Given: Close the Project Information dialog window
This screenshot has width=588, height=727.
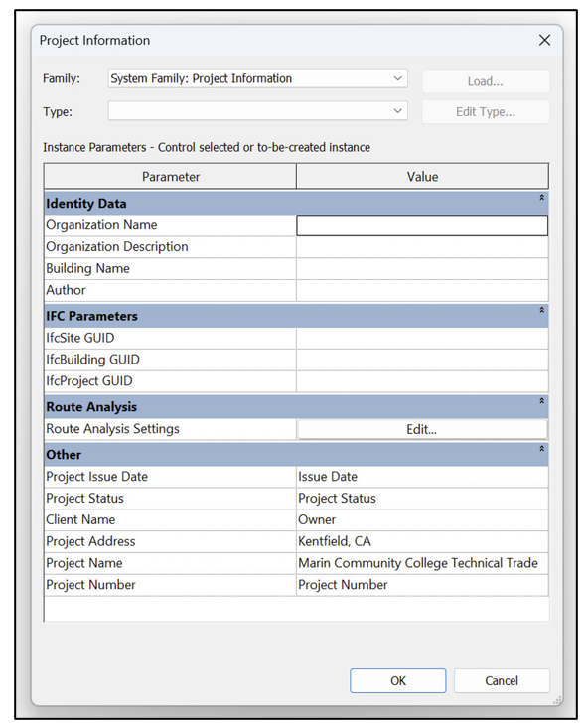Looking at the screenshot, I should [x=545, y=41].
